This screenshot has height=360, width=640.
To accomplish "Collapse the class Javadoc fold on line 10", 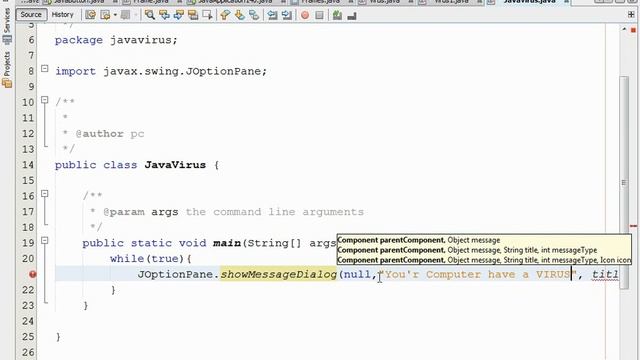I will click(45, 100).
